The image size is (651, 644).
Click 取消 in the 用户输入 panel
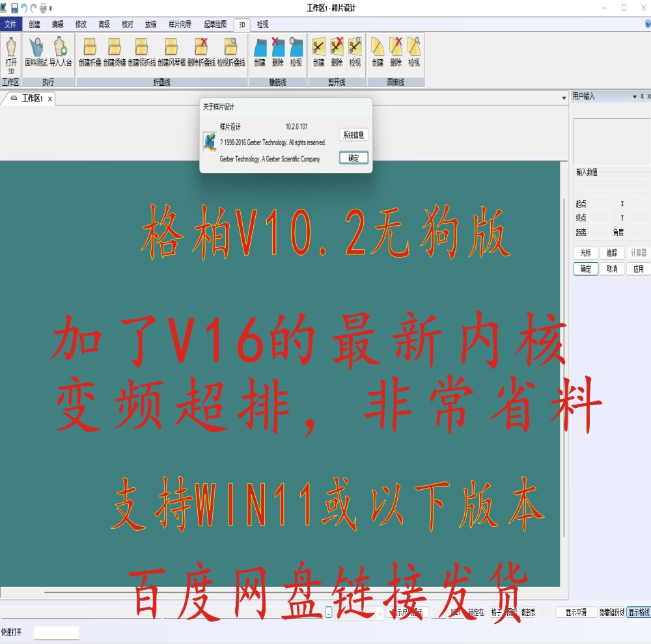pyautogui.click(x=612, y=269)
